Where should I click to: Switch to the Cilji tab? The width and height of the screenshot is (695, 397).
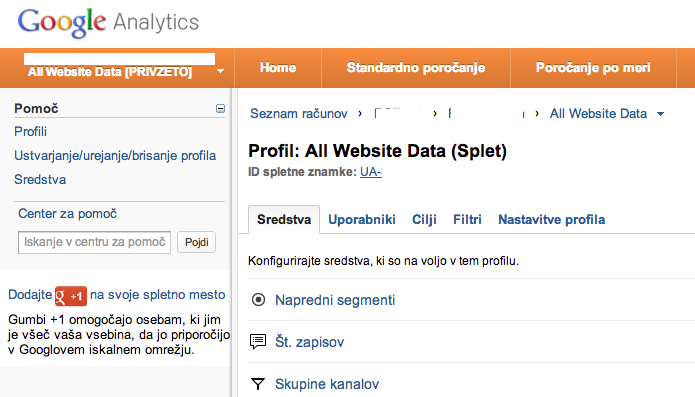(x=424, y=219)
